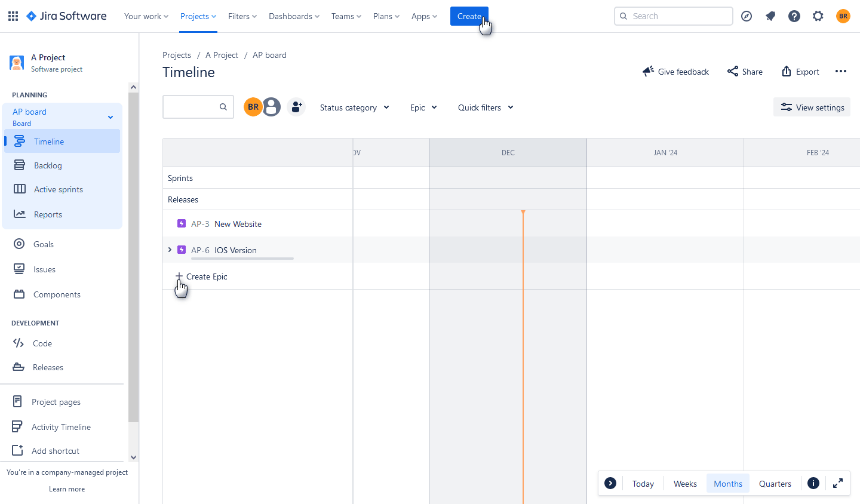Viewport: 860px width, 504px height.
Task: Click the Give feedback link
Action: click(x=675, y=71)
